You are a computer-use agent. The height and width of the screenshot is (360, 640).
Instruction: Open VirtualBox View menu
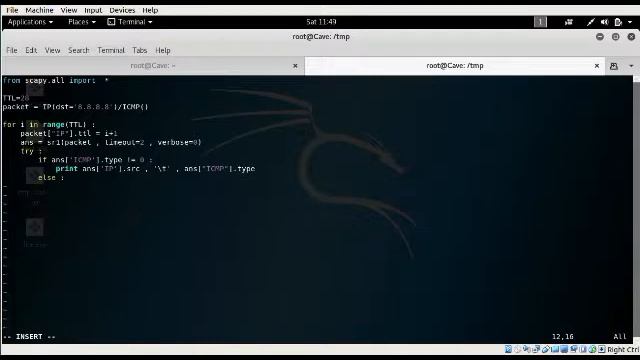(x=69, y=10)
